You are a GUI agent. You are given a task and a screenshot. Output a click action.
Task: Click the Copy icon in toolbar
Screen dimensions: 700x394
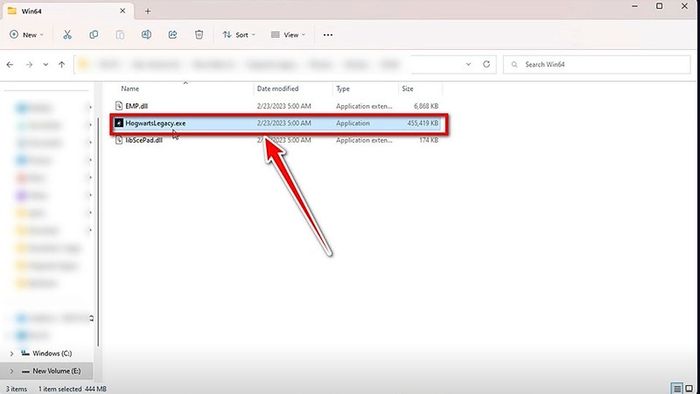point(94,35)
